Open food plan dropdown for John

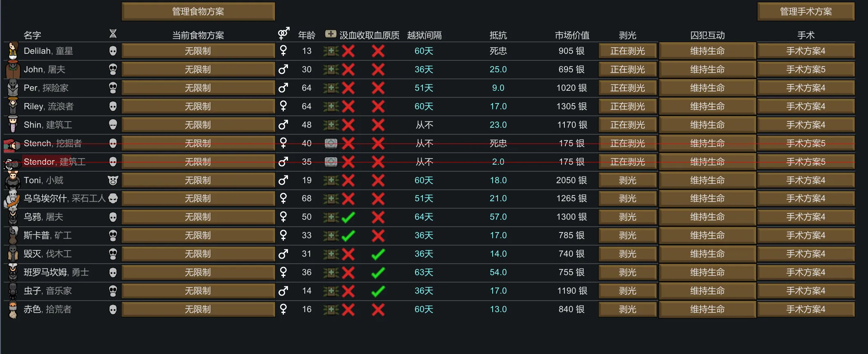pyautogui.click(x=198, y=69)
